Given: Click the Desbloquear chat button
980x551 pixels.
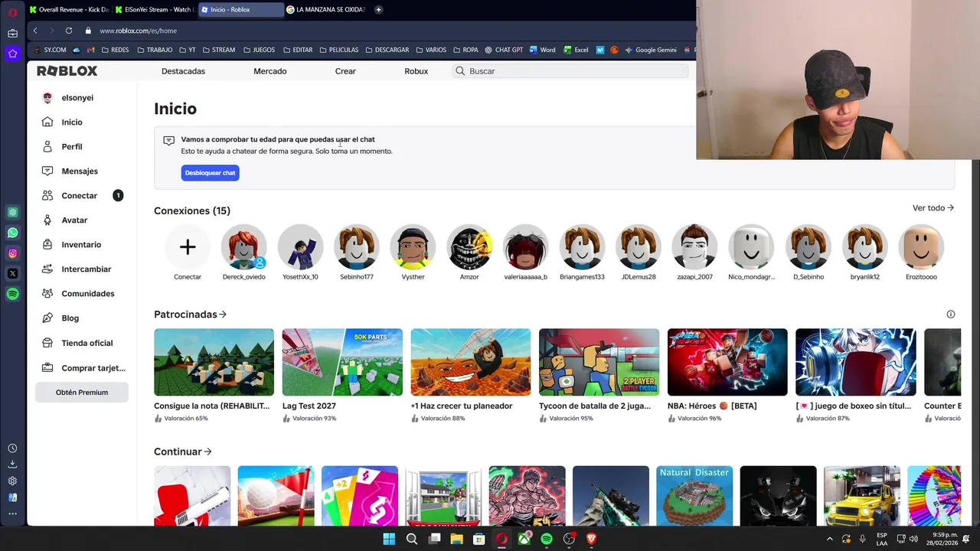Looking at the screenshot, I should (210, 173).
